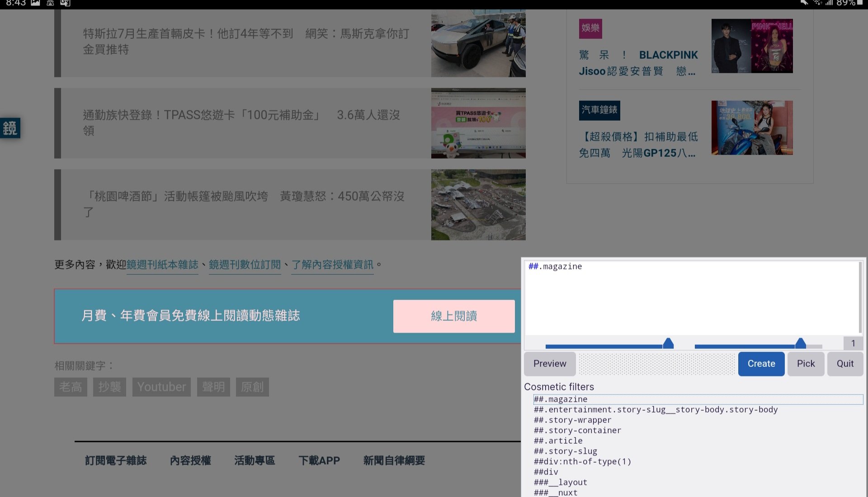Select 訂閱電子雜誌 in the footer menu

(x=116, y=460)
